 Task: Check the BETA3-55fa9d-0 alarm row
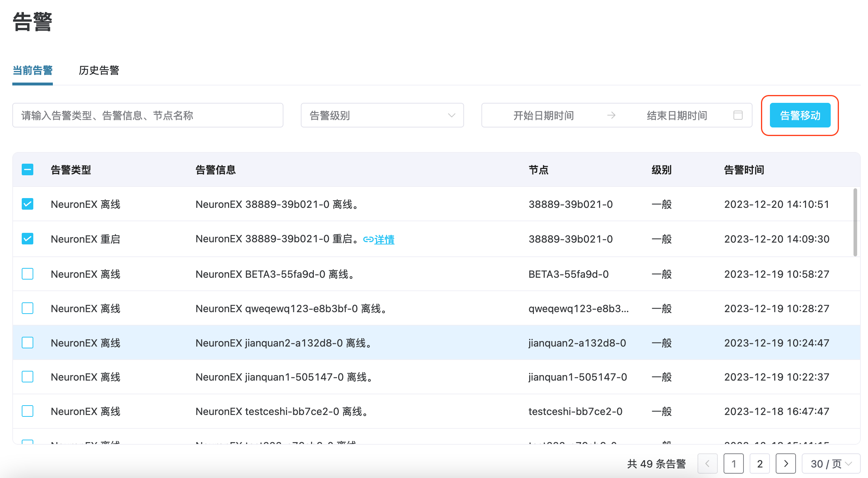point(28,274)
